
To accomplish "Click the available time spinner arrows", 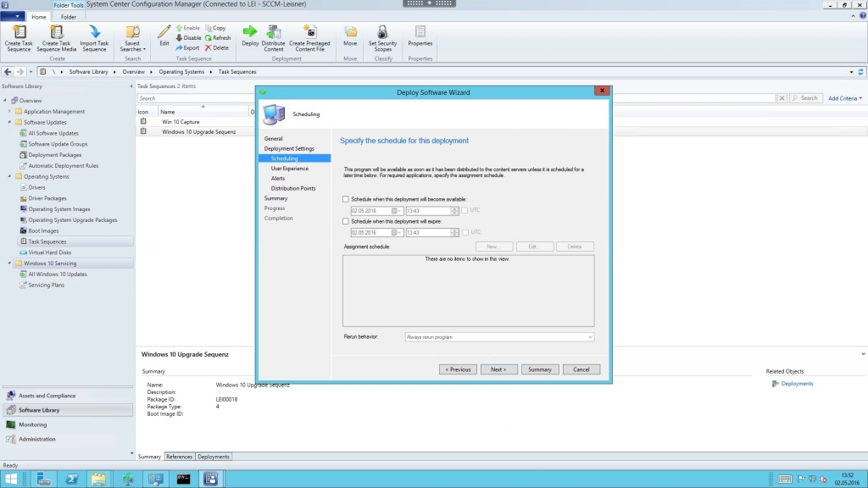I will [454, 211].
